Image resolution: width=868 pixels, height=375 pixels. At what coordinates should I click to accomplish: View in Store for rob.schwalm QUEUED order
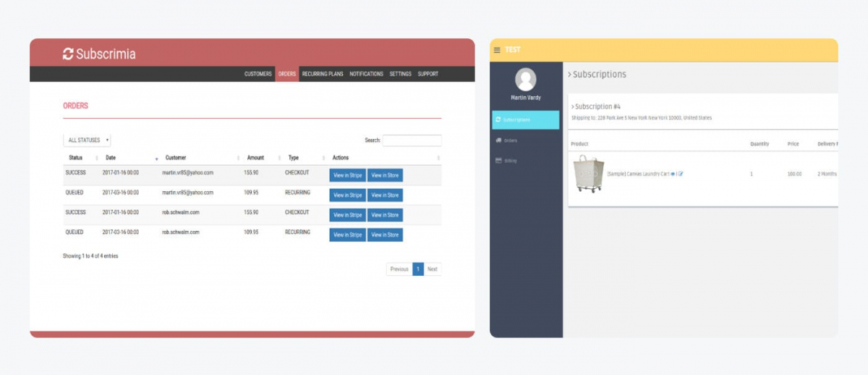[385, 235]
